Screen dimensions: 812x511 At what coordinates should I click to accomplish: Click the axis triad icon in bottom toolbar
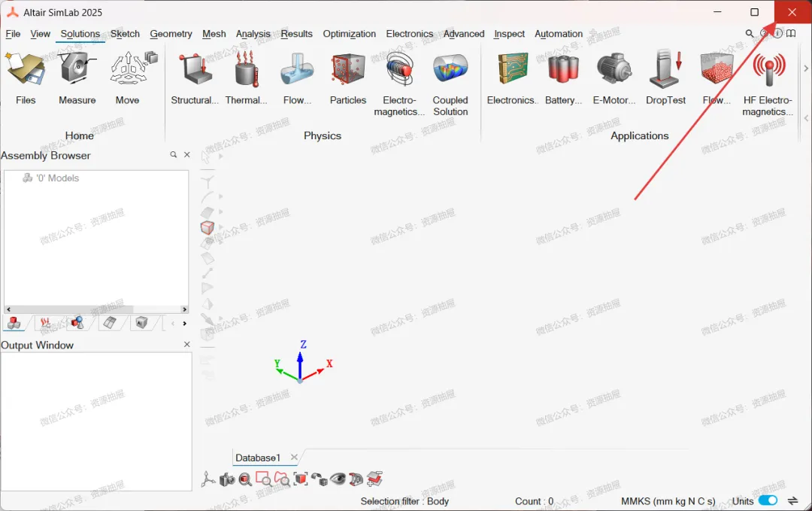coord(208,479)
